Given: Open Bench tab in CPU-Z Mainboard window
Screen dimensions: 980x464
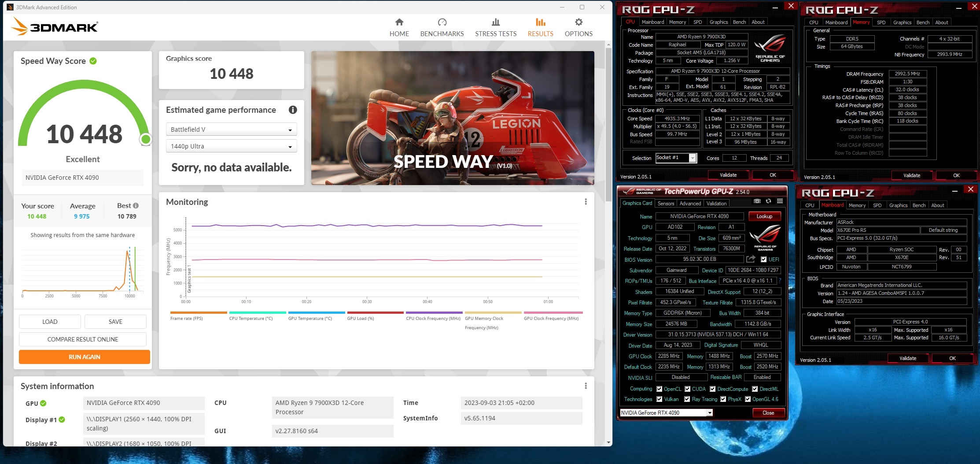Looking at the screenshot, I should pyautogui.click(x=919, y=205).
